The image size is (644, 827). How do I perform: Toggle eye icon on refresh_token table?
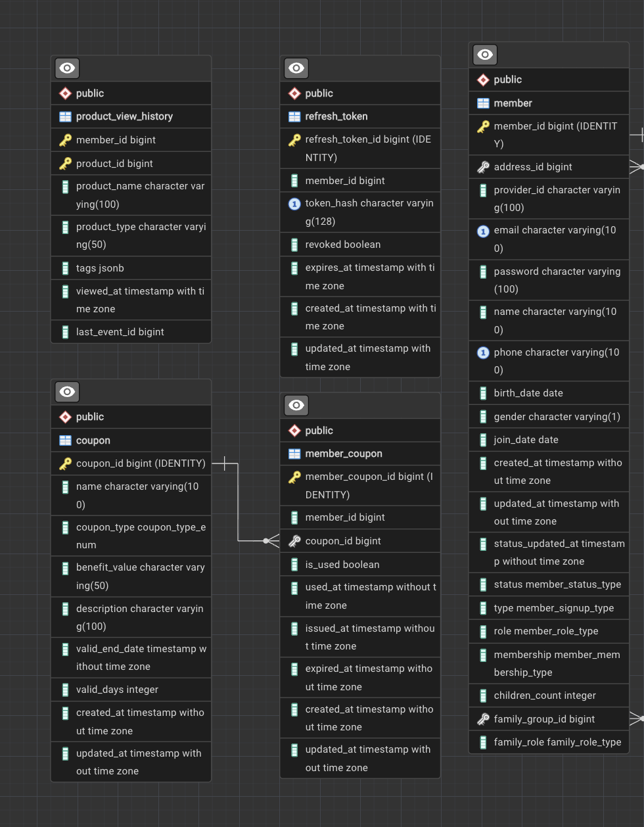coord(296,68)
